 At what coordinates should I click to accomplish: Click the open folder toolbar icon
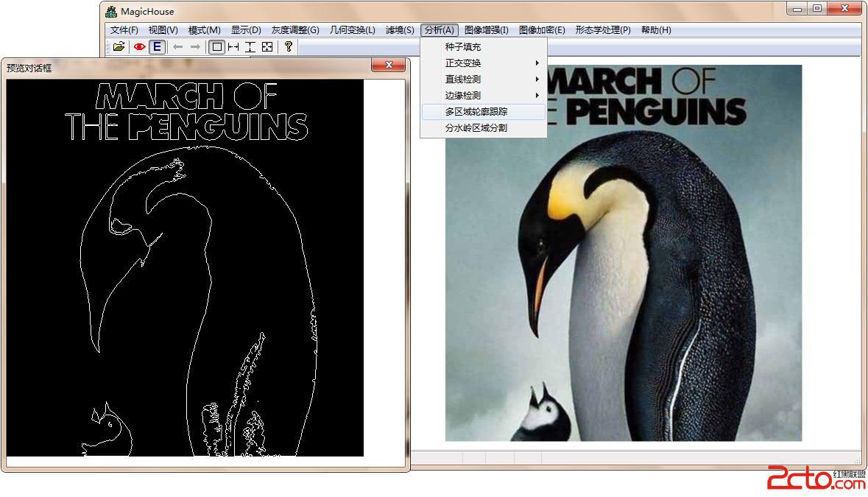point(119,47)
